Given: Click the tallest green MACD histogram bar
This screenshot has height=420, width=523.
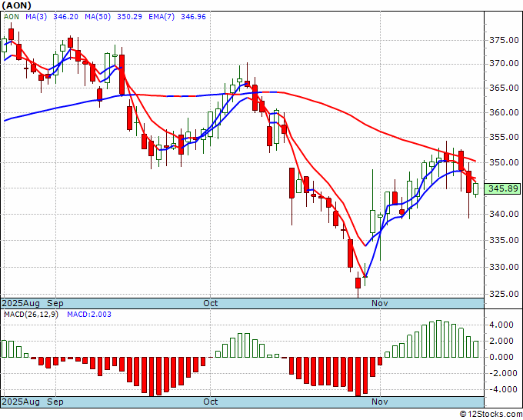Looking at the screenshot, I should coord(439,339).
